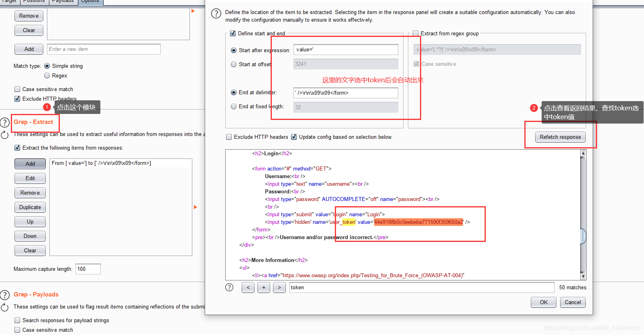The image size is (644, 335).
Task: Select Regex match type
Action: (47, 75)
